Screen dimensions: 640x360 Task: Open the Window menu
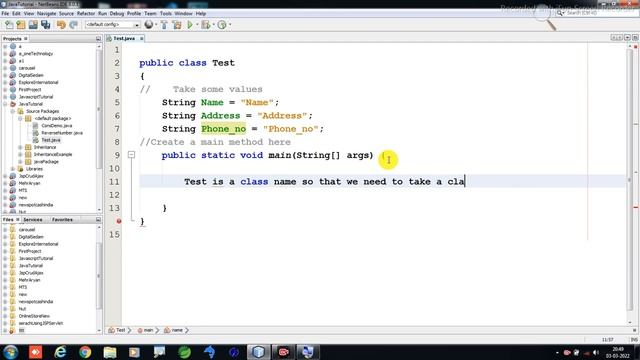click(x=183, y=13)
